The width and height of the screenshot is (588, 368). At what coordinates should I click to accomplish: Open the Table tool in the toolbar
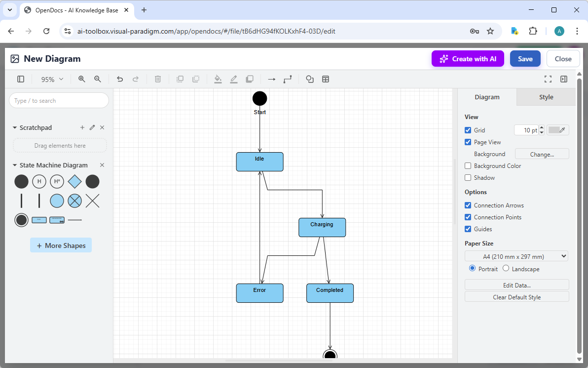coord(326,79)
